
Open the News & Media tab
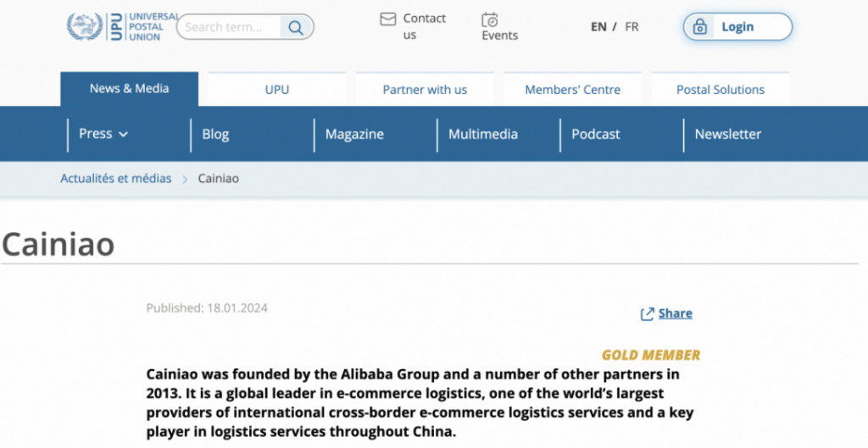(129, 88)
